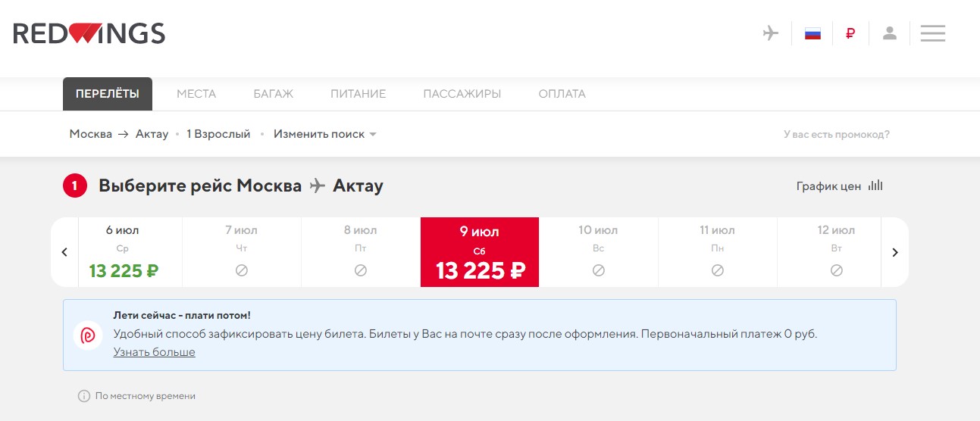This screenshot has height=421, width=980.
Task: Click "У вас есть промокод?" link
Action: 836,134
